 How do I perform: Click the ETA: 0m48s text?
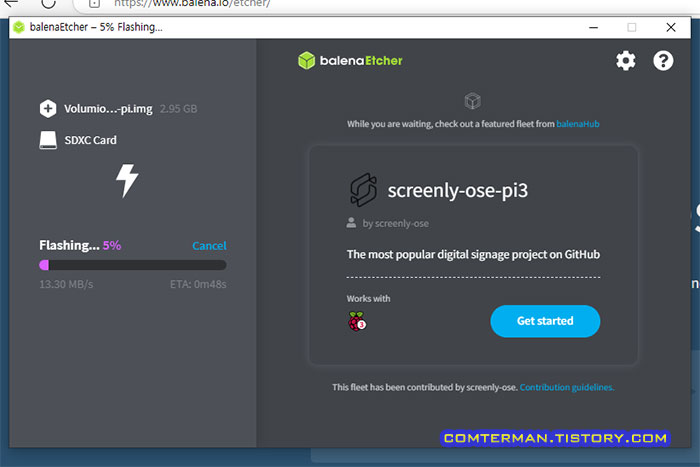(x=198, y=284)
